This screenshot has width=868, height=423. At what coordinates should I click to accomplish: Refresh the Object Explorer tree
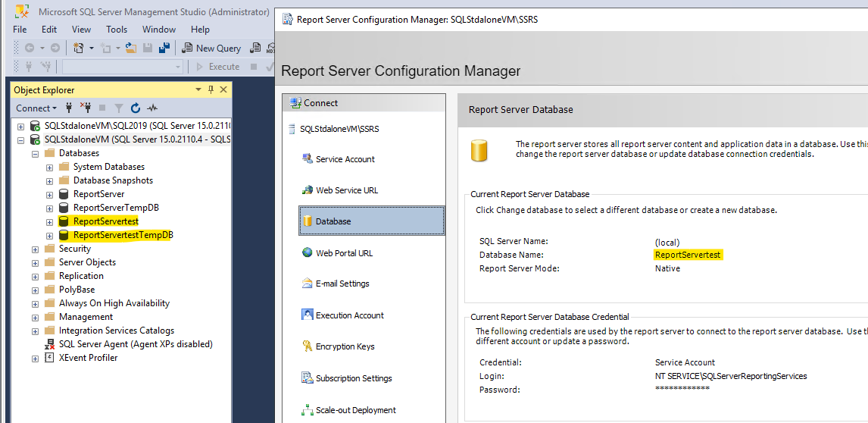pyautogui.click(x=136, y=108)
